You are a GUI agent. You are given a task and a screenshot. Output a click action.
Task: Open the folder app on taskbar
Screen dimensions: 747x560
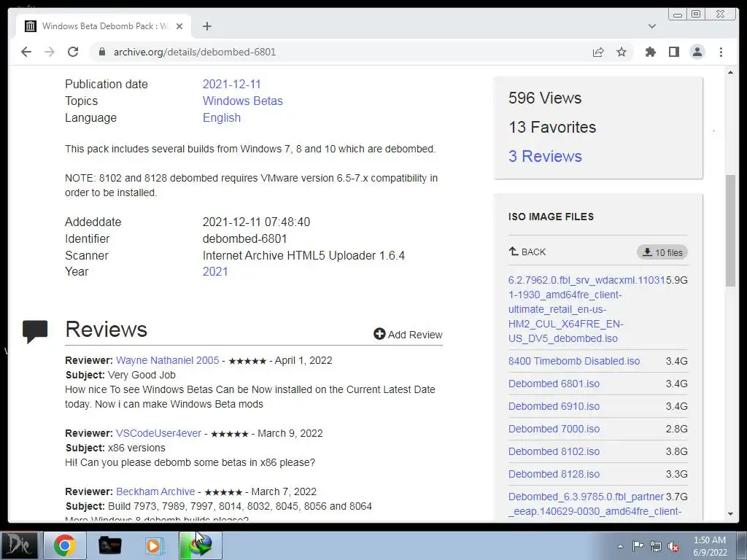(x=109, y=545)
